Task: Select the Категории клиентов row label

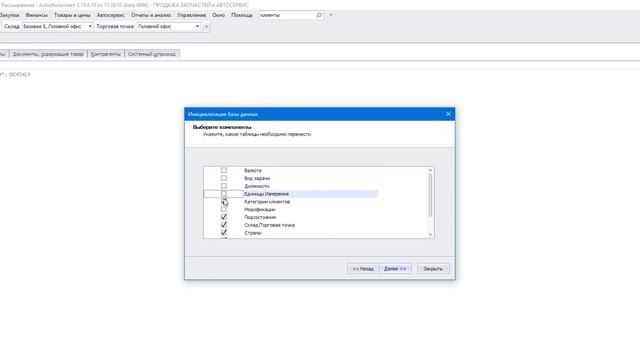Action: [267, 202]
